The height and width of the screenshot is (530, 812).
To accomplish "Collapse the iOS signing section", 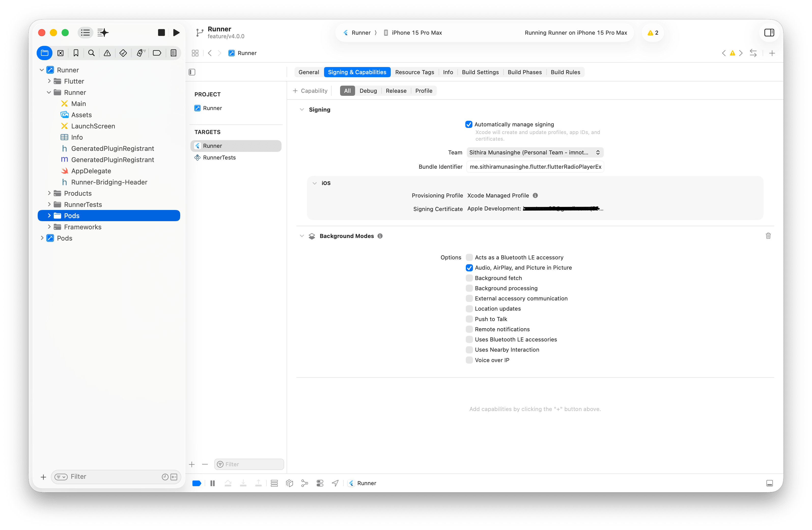I will click(x=315, y=183).
